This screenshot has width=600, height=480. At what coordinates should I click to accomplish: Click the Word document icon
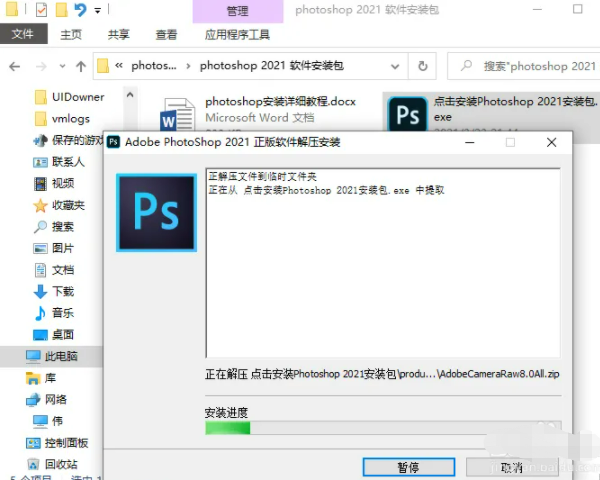(x=177, y=114)
